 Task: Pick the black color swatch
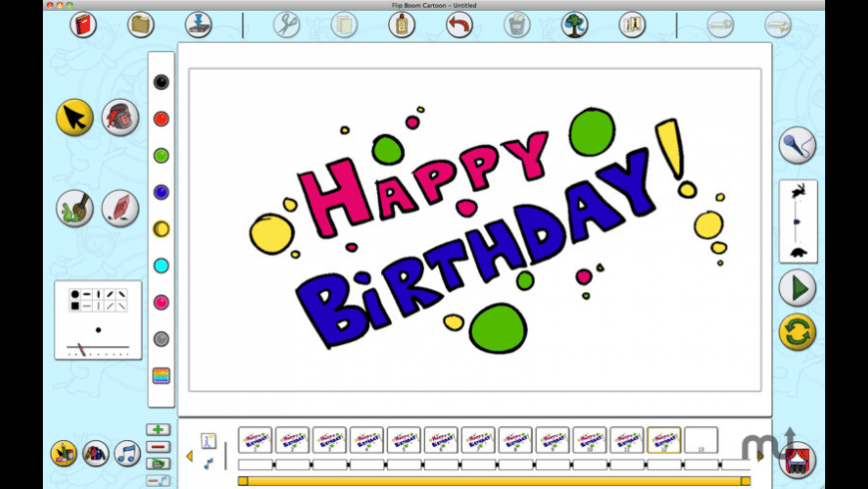click(161, 82)
